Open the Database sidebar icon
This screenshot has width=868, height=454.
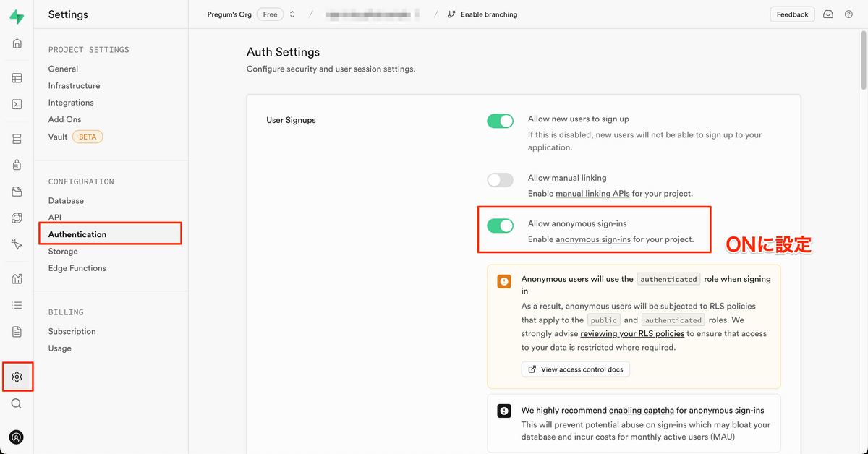tap(17, 137)
